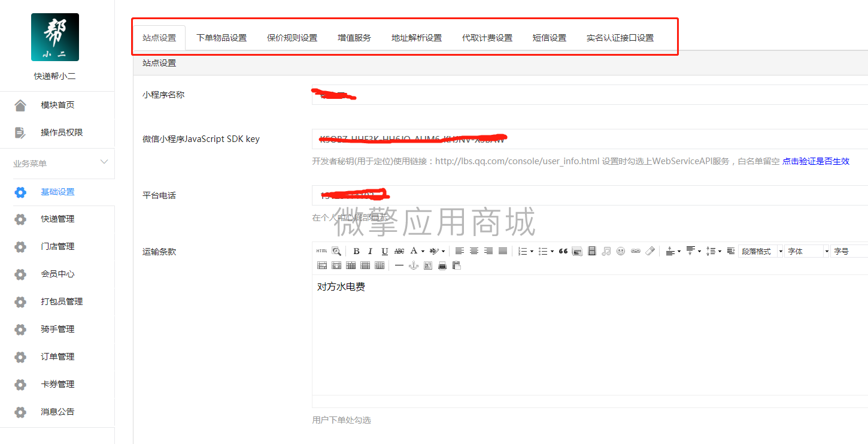The height and width of the screenshot is (444, 868).
Task: Click the text highlight color icon
Action: [x=434, y=251]
